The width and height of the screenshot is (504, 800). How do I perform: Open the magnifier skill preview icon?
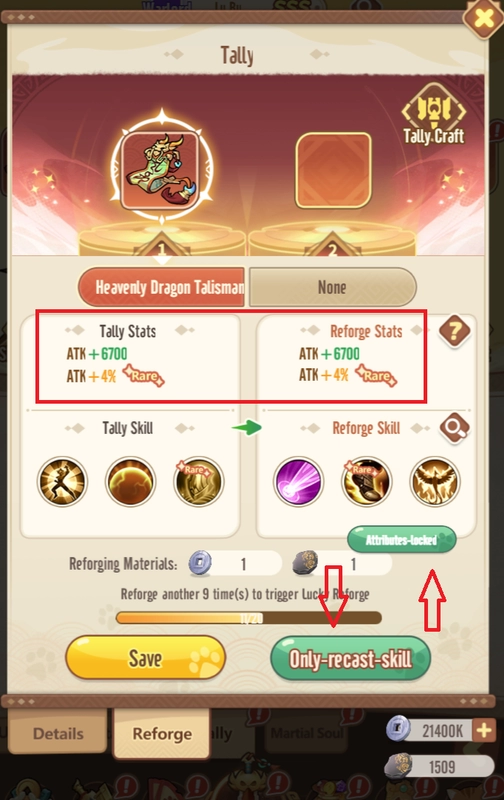[454, 428]
